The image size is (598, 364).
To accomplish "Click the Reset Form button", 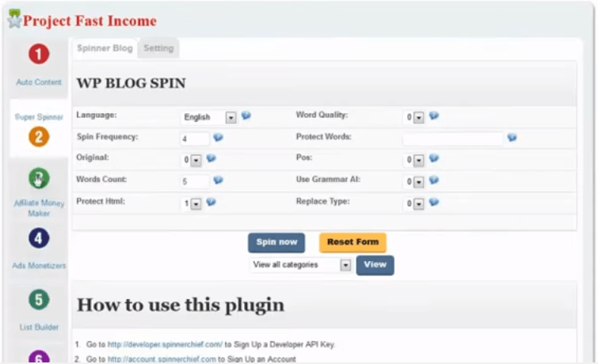I will pos(352,242).
